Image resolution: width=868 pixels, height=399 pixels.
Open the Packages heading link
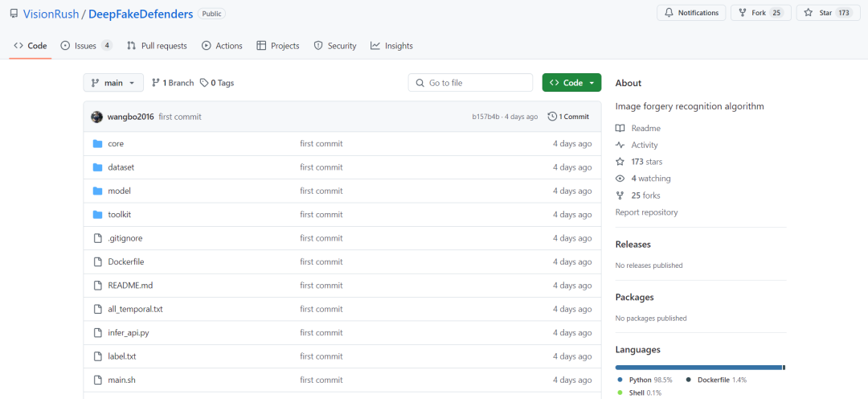(634, 297)
